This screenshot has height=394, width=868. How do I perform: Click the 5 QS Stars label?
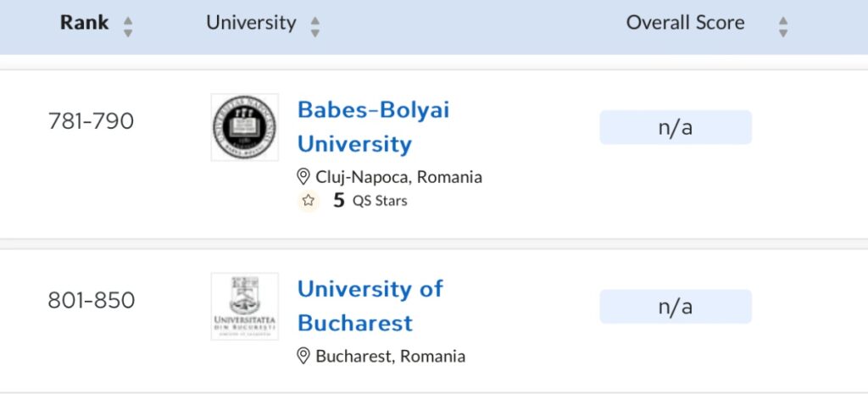click(x=370, y=201)
